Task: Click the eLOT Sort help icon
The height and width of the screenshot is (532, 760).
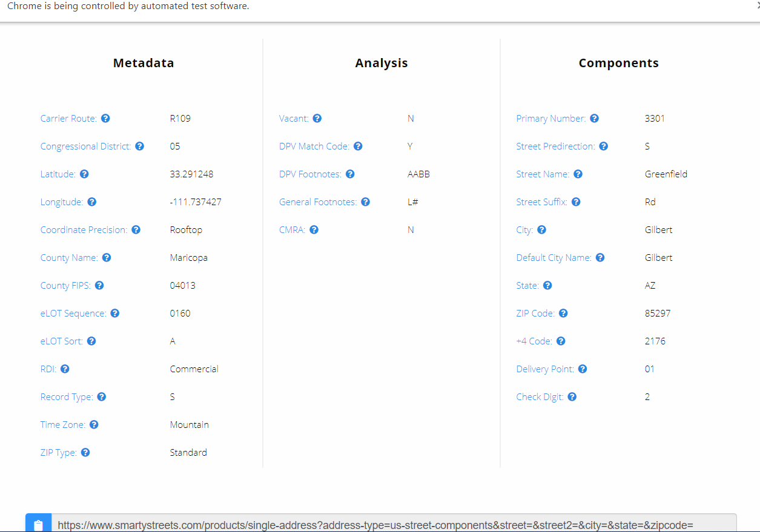Action: coord(91,341)
